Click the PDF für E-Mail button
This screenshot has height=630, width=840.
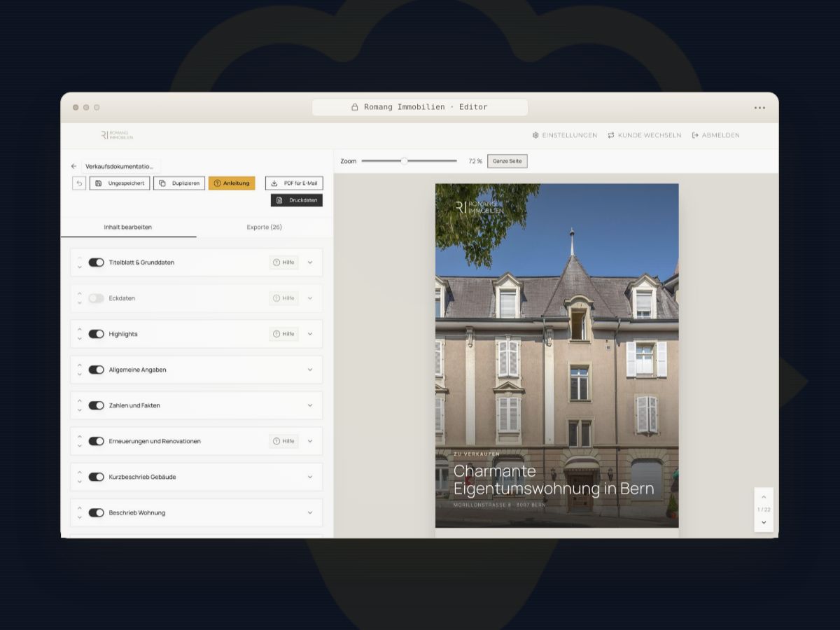[x=294, y=183]
